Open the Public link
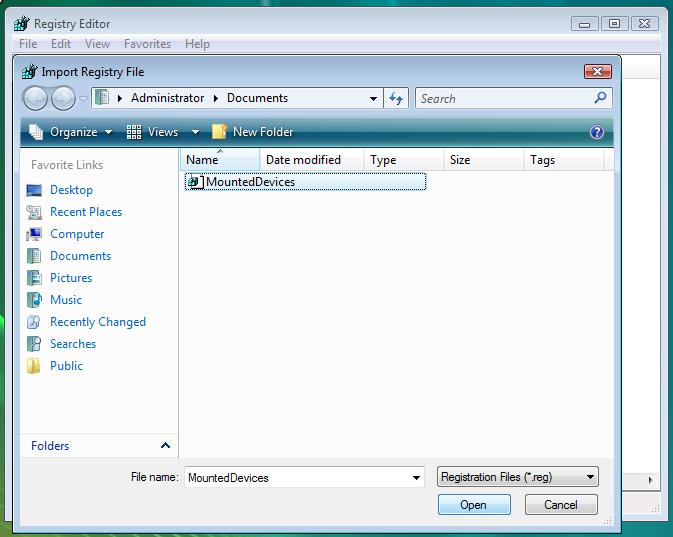Image resolution: width=673 pixels, height=537 pixels. click(67, 366)
